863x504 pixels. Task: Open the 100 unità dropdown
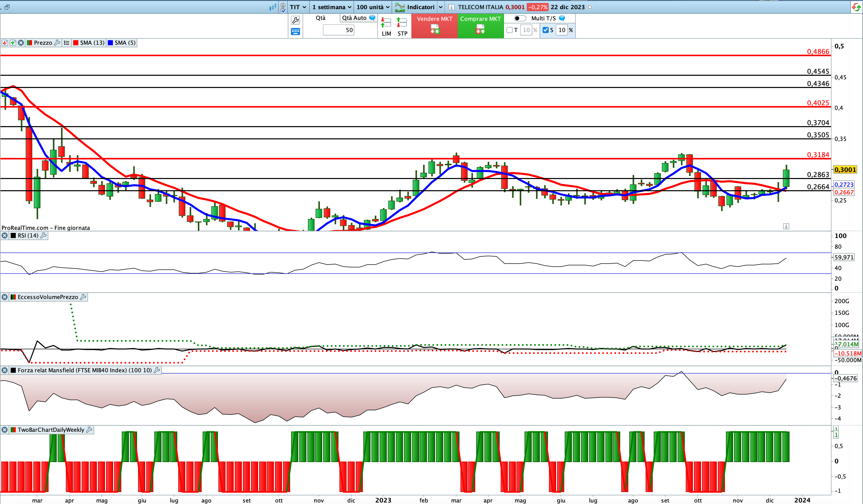tap(373, 7)
